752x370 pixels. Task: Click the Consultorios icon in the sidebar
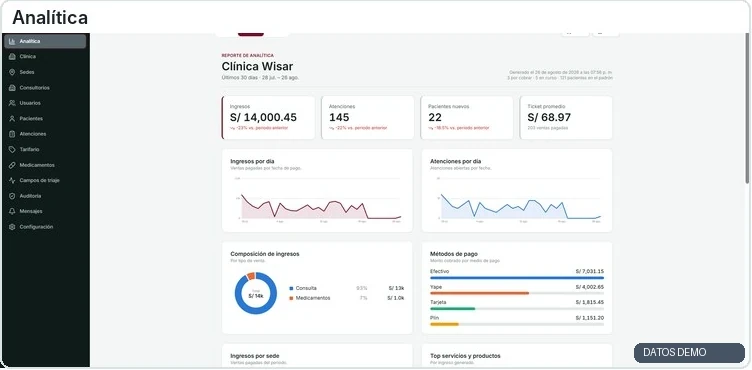point(12,88)
